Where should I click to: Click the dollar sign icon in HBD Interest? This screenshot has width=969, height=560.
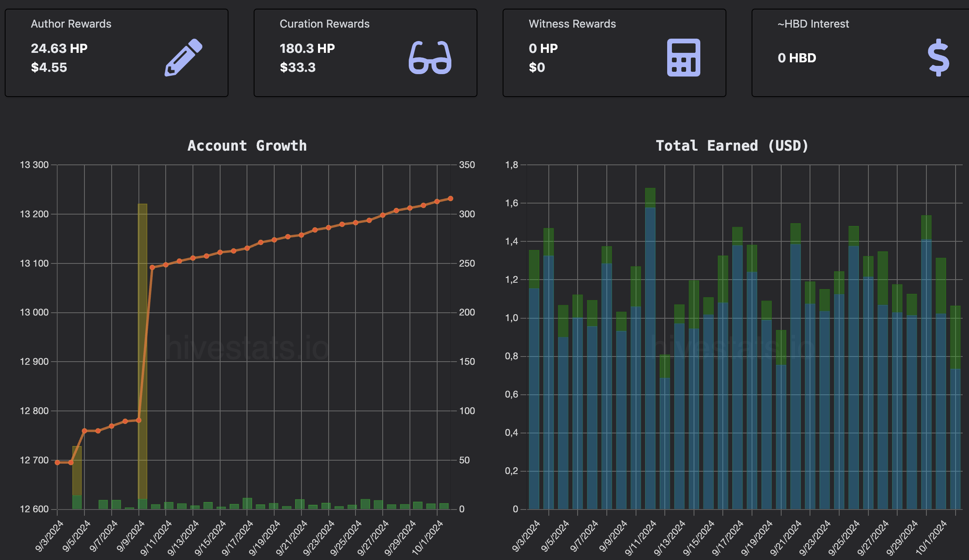point(939,58)
